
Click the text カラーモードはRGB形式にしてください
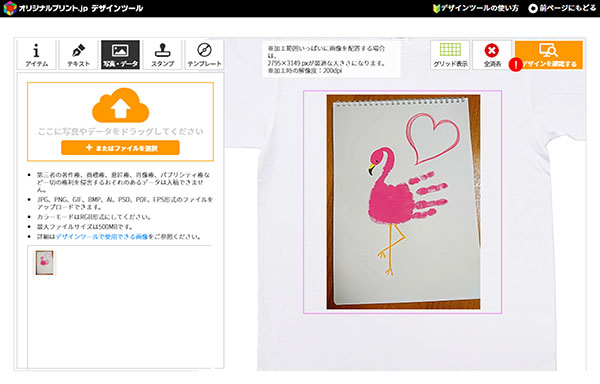[94, 217]
